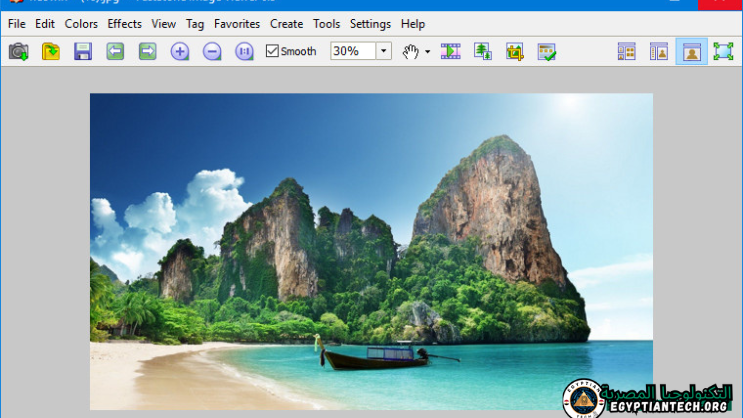Open the Favorites menu
This screenshot has width=743, height=418.
237,23
